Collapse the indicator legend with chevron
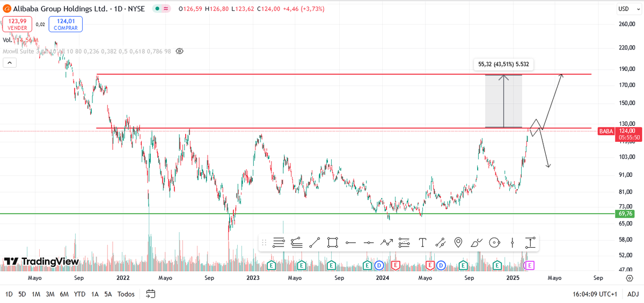Screen dimensions: 644x303 point(9,63)
